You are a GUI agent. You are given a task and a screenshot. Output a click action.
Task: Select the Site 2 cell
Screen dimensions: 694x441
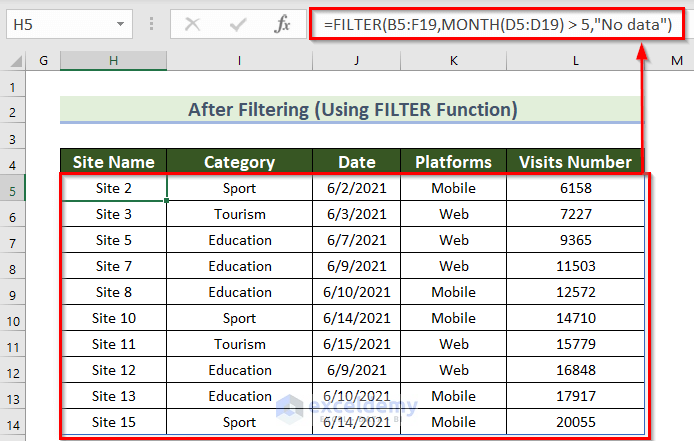[113, 188]
